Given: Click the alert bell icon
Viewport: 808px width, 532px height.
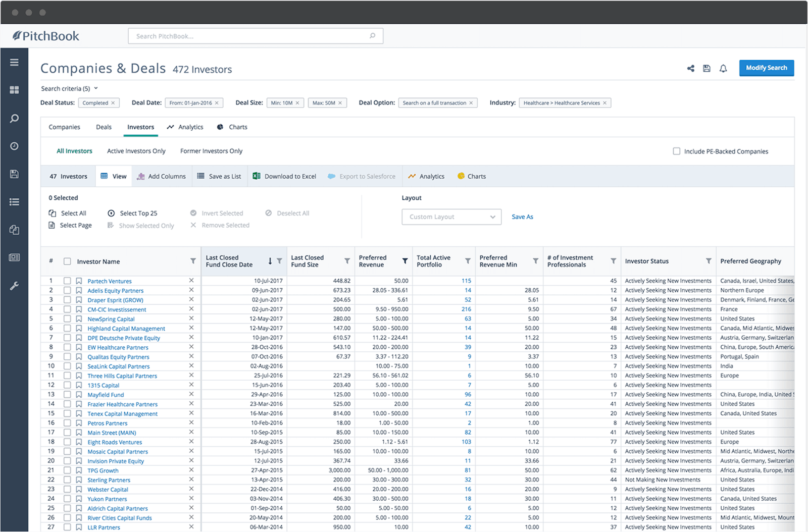Looking at the screenshot, I should [x=723, y=68].
